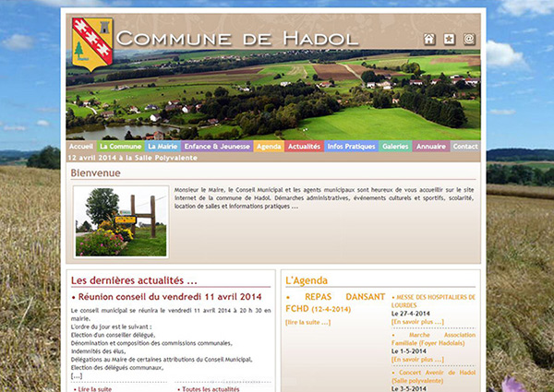Click the star favorites icon in the header
554x392 pixels.
click(x=450, y=39)
